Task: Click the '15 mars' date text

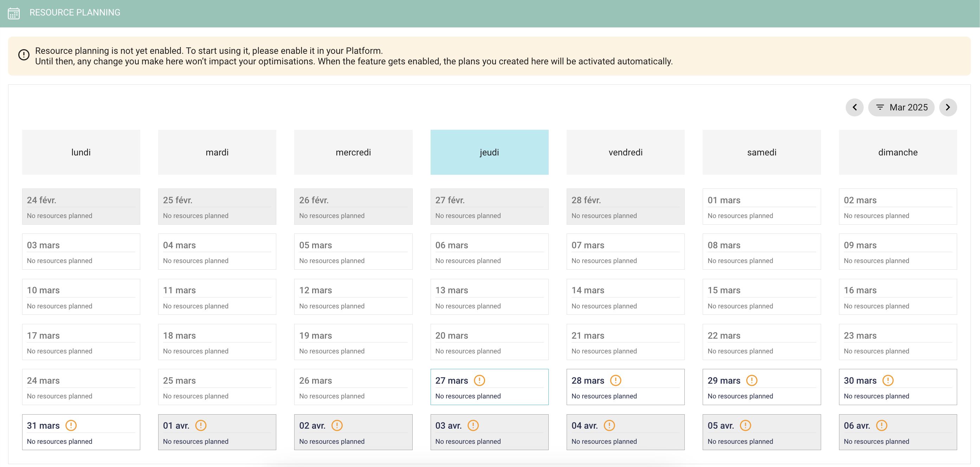Action: [x=724, y=290]
